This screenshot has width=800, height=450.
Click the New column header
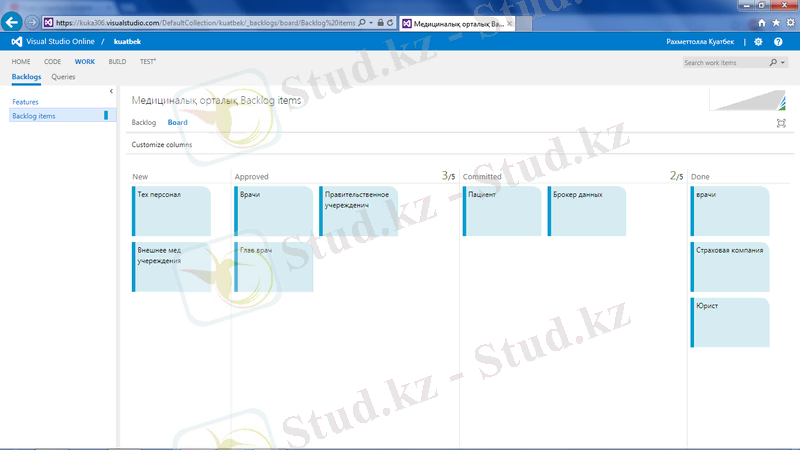(x=140, y=177)
